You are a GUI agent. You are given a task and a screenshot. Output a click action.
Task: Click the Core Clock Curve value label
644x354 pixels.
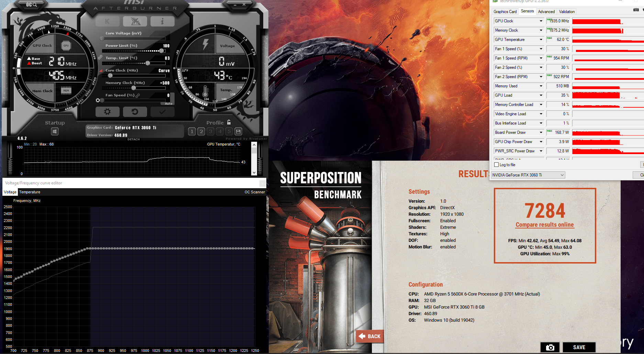164,71
